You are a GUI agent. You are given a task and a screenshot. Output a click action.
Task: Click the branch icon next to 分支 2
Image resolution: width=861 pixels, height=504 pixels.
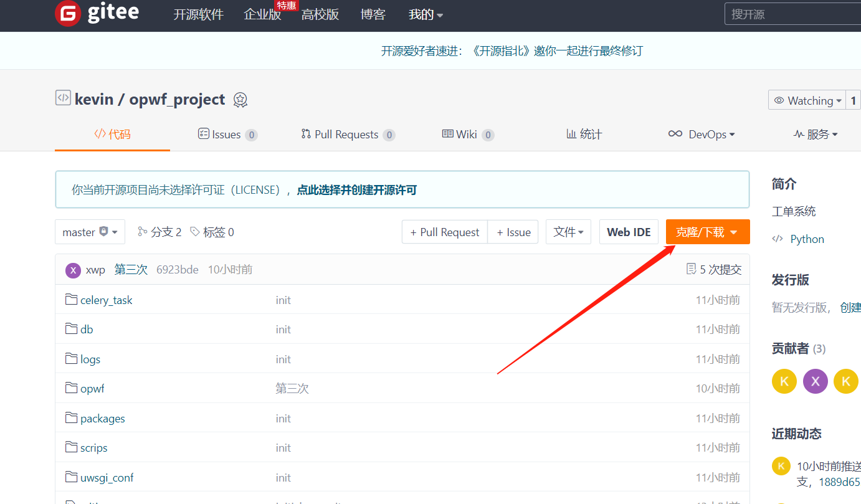[143, 232]
